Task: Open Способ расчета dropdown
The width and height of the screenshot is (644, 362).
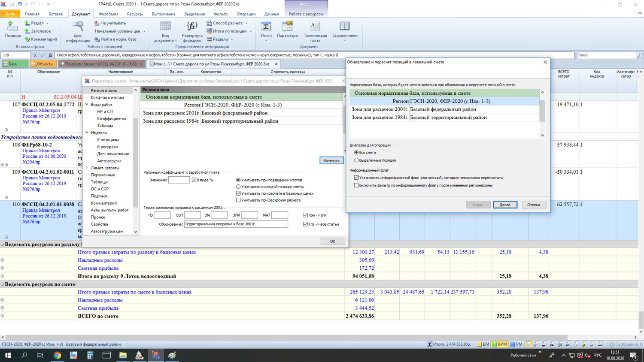Action: (227, 23)
